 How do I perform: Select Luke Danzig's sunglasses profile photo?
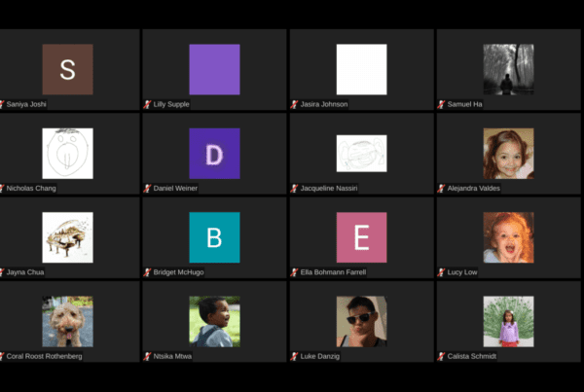point(361,322)
